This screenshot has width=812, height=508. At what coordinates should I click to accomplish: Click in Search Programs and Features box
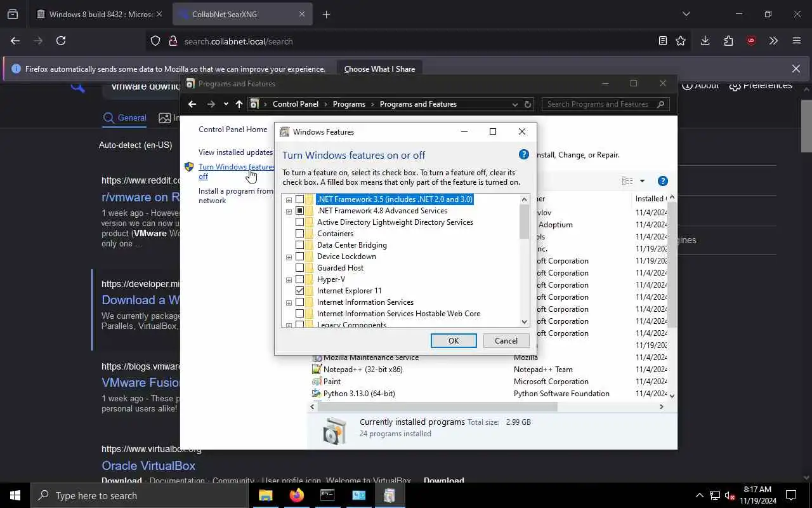[598, 104]
